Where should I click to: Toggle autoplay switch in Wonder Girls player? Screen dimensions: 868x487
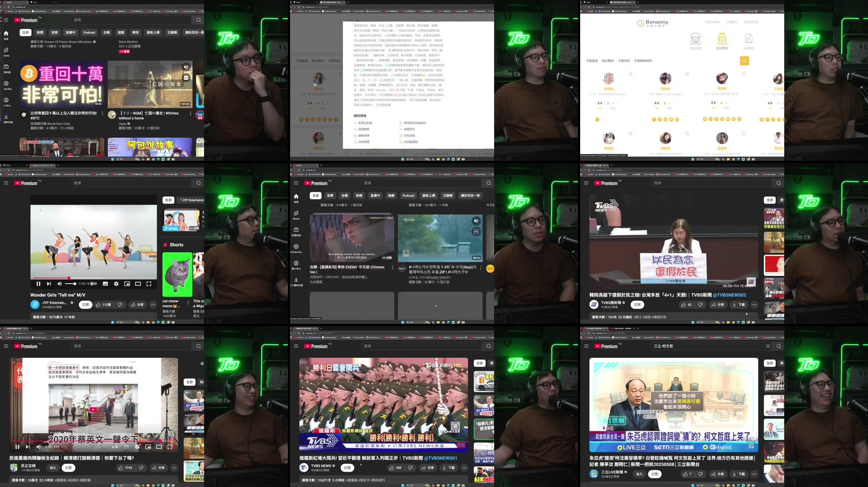click(x=93, y=284)
